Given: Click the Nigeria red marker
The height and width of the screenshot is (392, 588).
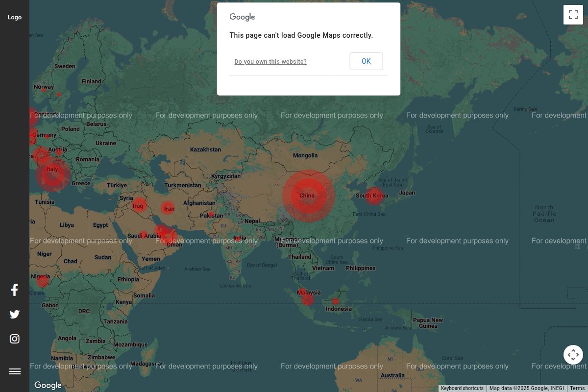Looking at the screenshot, I should (x=43, y=281).
